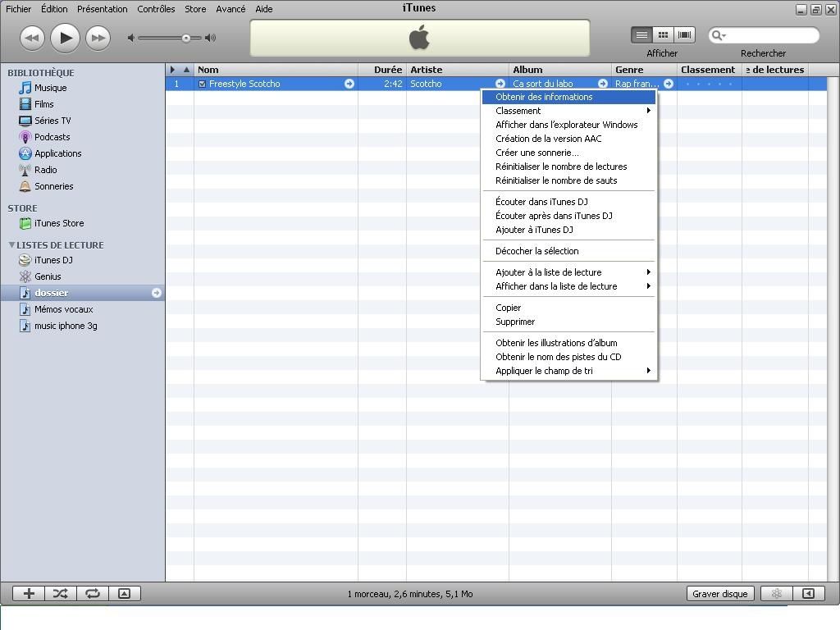Uncheck the Freestyle Scotcho checkbox

click(x=202, y=84)
